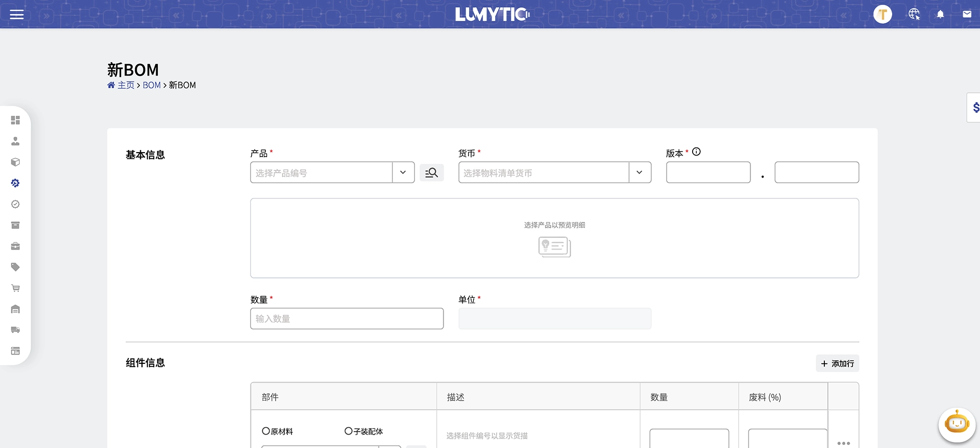Click the 输入数量 quantity field
Image resolution: width=980 pixels, height=448 pixels.
347,319
